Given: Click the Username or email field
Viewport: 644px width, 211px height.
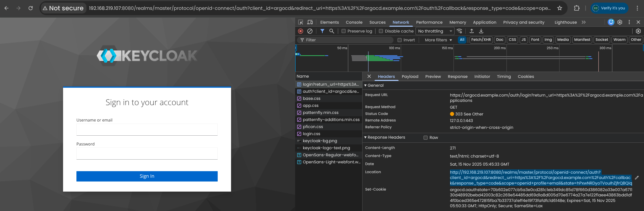Looking at the screenshot, I should click(147, 130).
